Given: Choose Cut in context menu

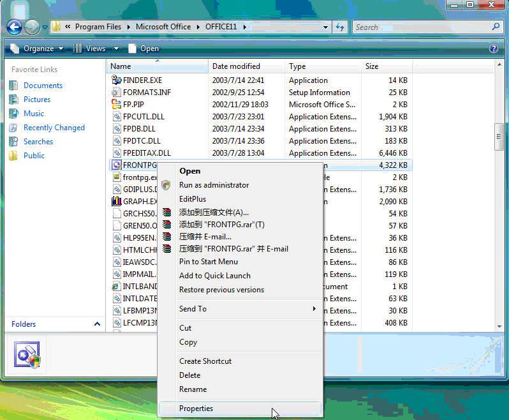Looking at the screenshot, I should coord(240,327).
